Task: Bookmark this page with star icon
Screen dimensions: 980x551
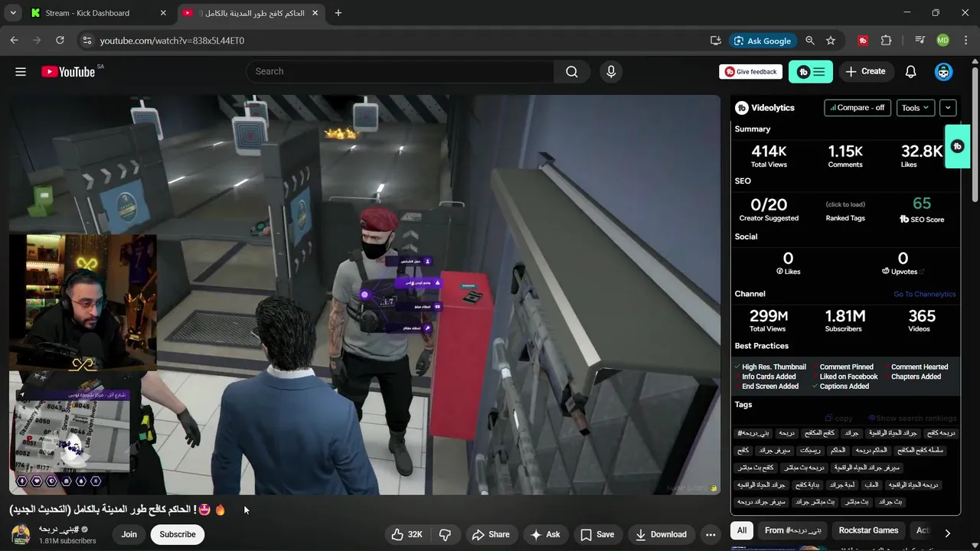Action: (x=831, y=41)
